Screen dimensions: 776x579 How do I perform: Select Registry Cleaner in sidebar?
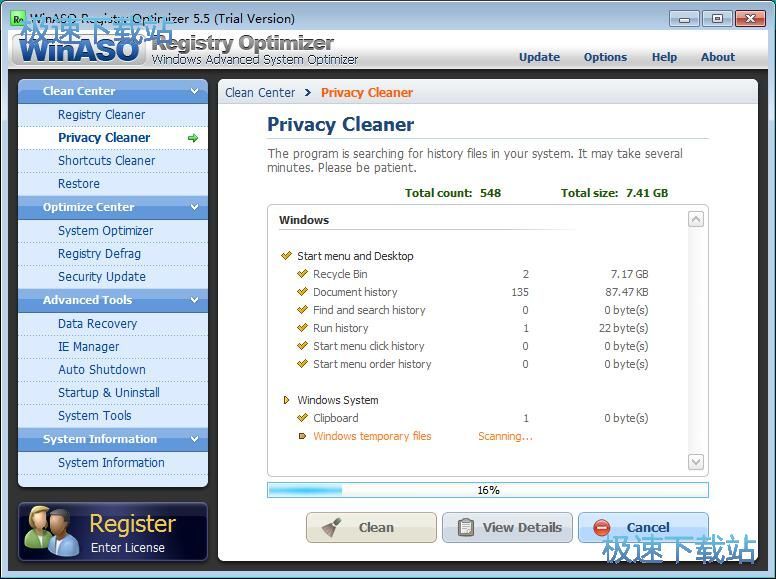pos(113,115)
